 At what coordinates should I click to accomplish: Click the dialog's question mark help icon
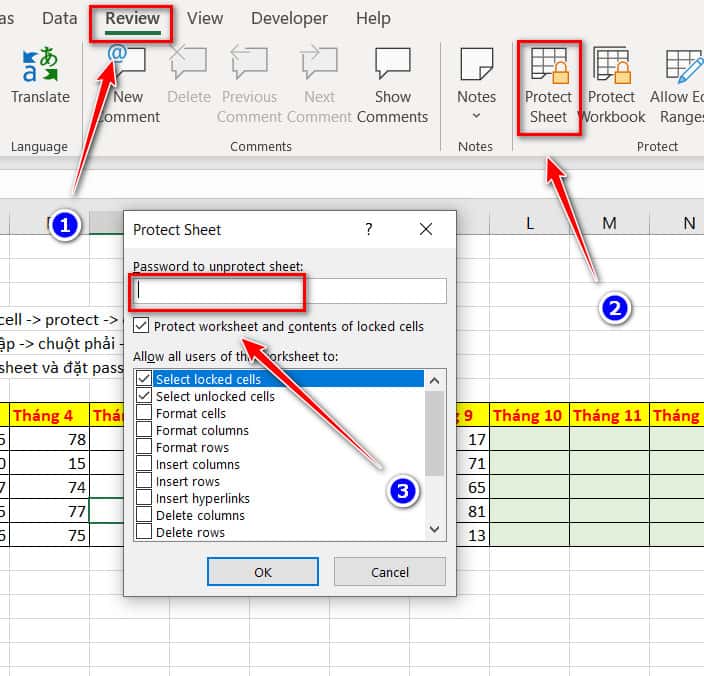[369, 229]
